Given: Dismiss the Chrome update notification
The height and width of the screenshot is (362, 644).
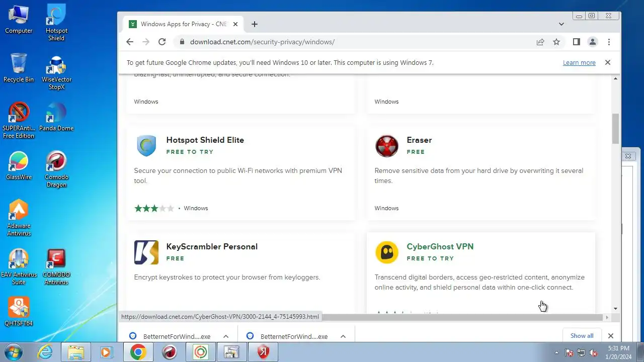Looking at the screenshot, I should 608,62.
